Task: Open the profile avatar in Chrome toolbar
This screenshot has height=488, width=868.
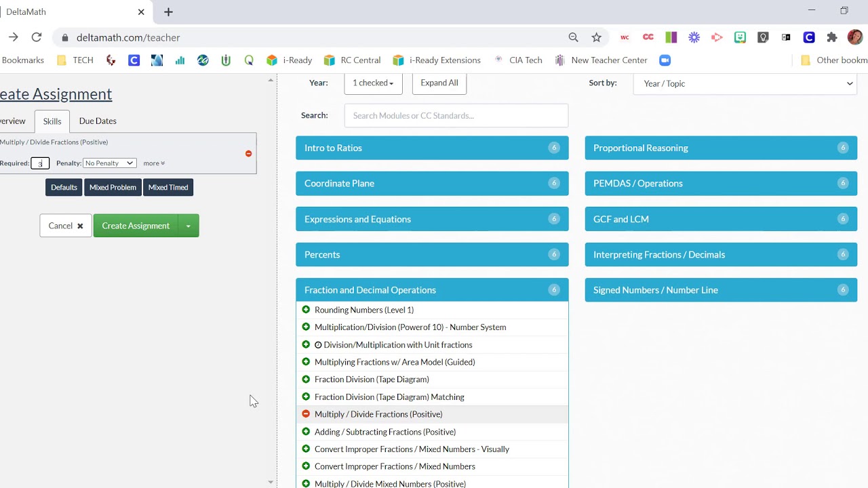Action: [x=855, y=37]
